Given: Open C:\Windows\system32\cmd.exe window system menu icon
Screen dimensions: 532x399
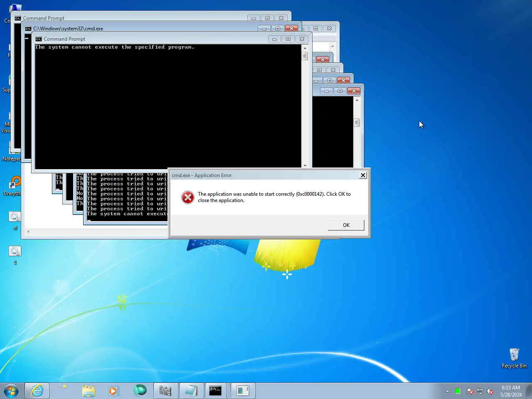Looking at the screenshot, I should [x=28, y=29].
